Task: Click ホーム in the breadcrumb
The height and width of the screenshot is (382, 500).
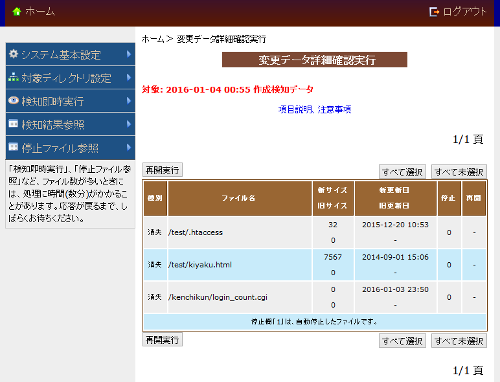Action: [x=153, y=39]
